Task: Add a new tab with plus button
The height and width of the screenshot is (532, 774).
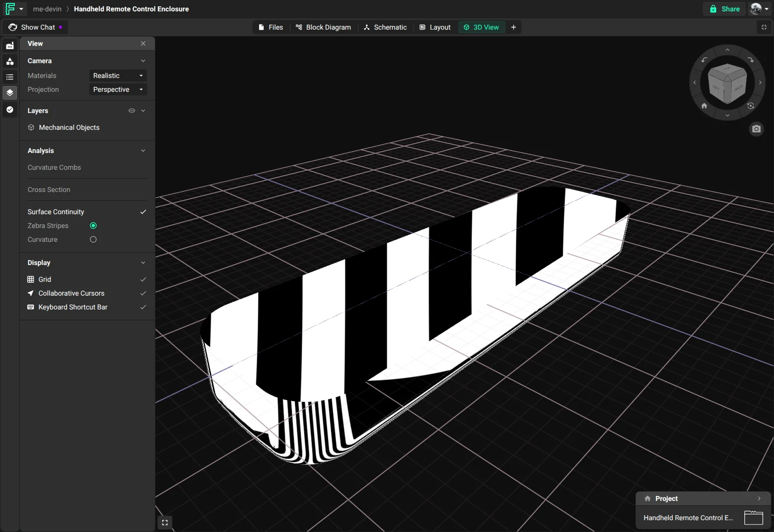Action: click(513, 27)
